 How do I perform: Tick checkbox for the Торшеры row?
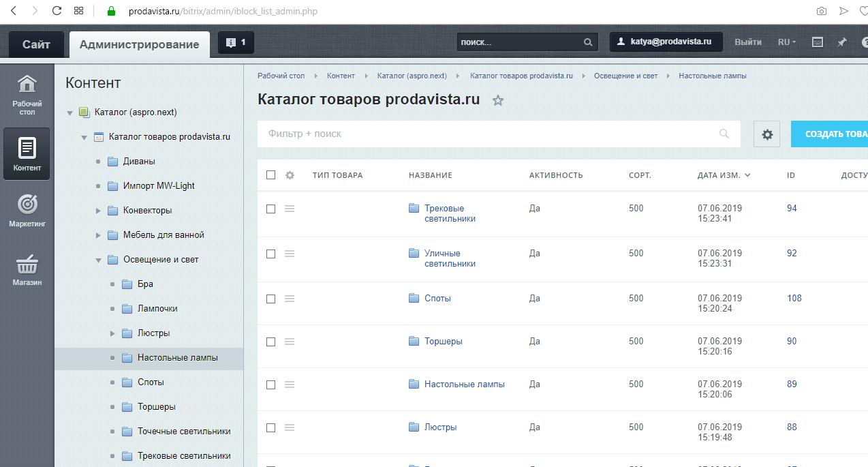270,342
